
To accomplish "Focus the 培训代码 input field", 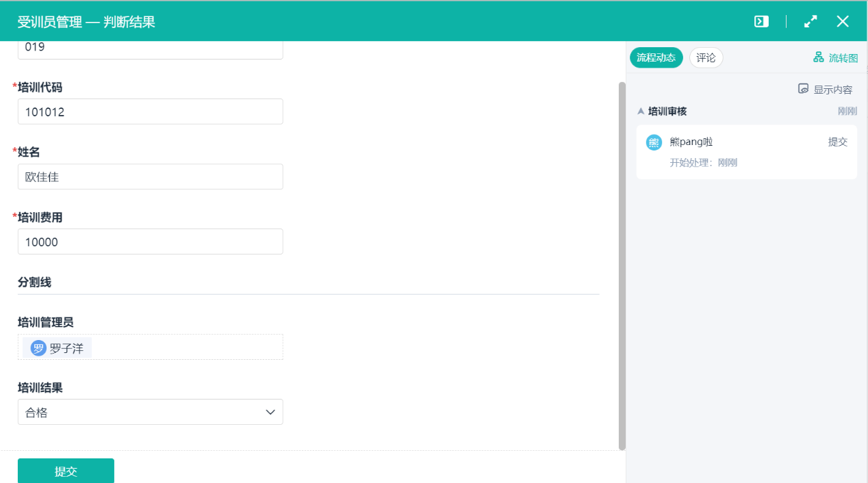I will pos(150,112).
